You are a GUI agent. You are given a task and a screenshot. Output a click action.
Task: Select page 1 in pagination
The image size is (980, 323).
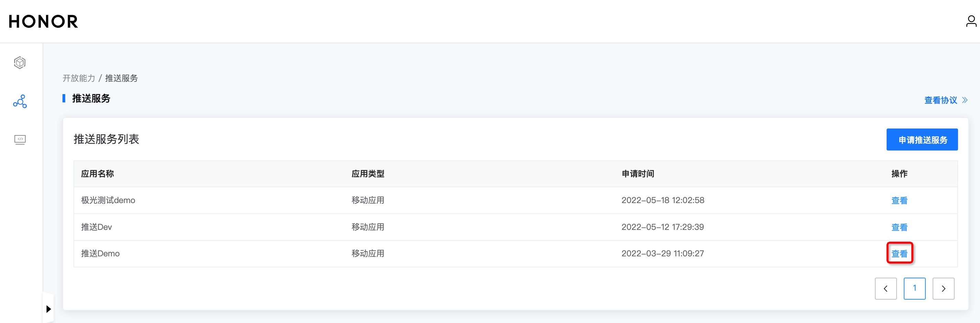click(914, 288)
